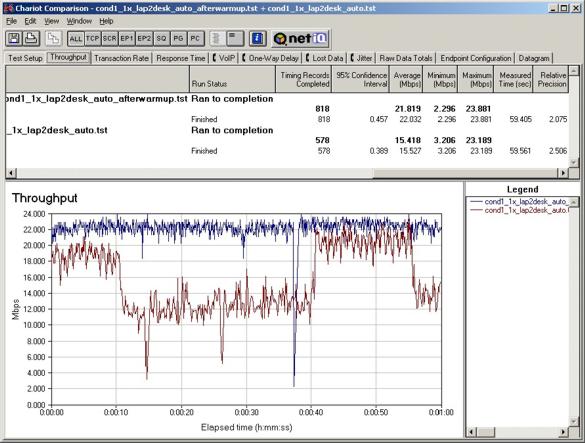Click the Average (Mbps) column header

tap(406, 79)
